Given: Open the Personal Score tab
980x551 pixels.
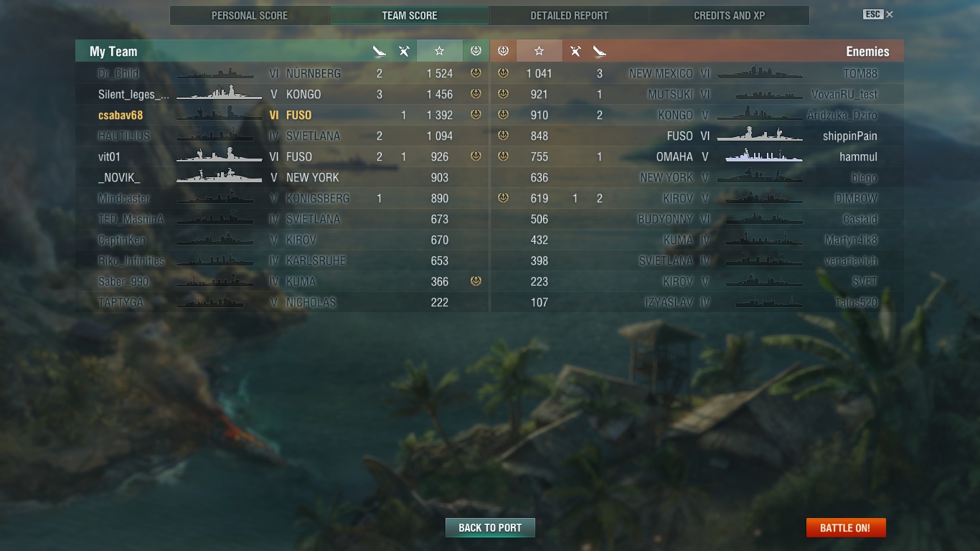Looking at the screenshot, I should click(x=250, y=15).
